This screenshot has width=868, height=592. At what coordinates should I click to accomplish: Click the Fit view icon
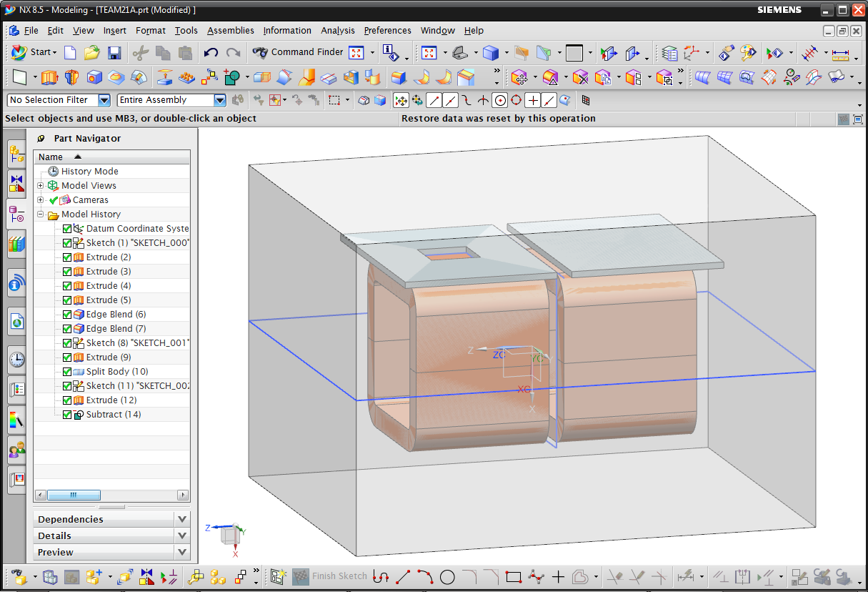pyautogui.click(x=429, y=52)
